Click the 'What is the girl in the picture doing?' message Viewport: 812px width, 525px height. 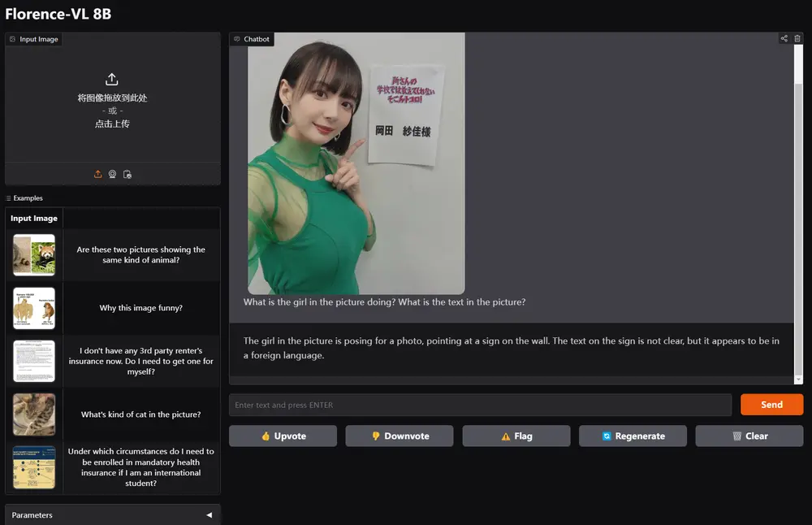pos(384,302)
